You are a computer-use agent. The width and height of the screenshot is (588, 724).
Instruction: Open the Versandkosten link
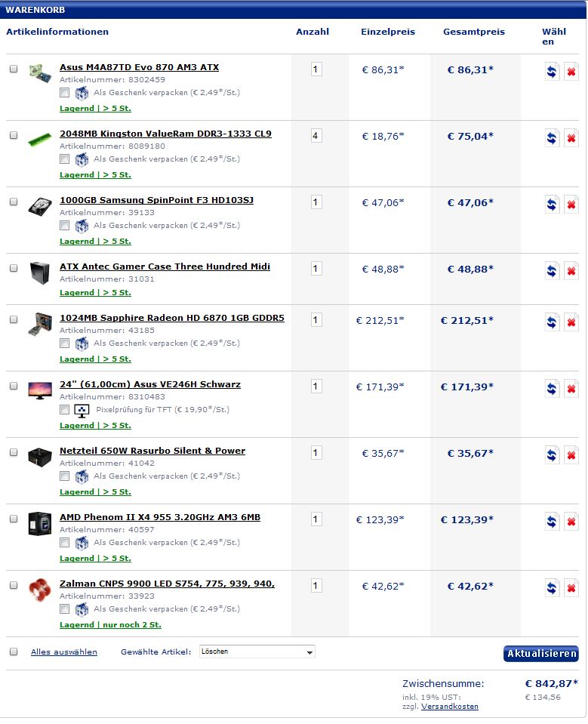[x=450, y=707]
